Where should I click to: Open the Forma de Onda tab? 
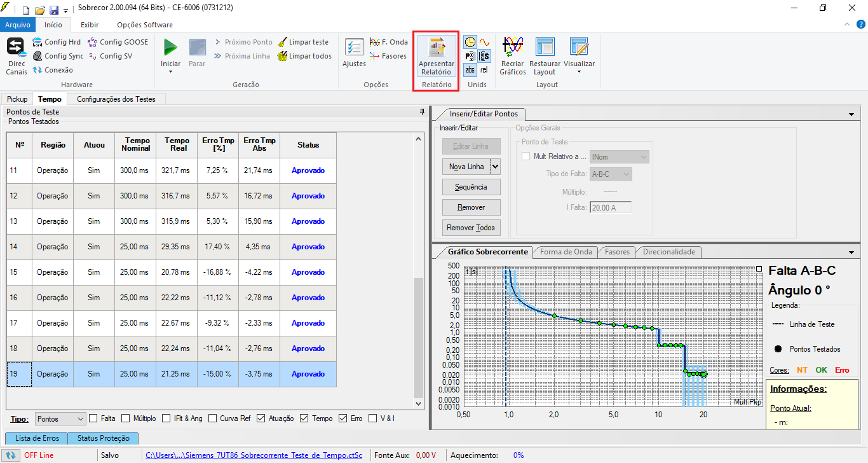(x=566, y=252)
